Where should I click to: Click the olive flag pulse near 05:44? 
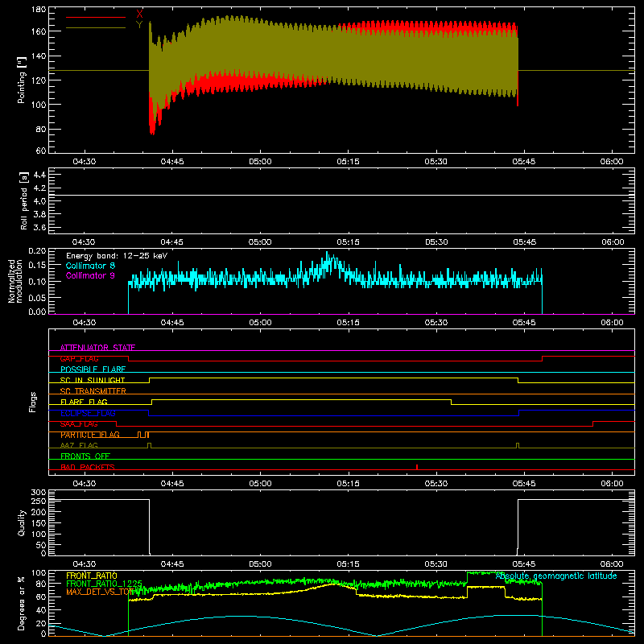(x=518, y=445)
